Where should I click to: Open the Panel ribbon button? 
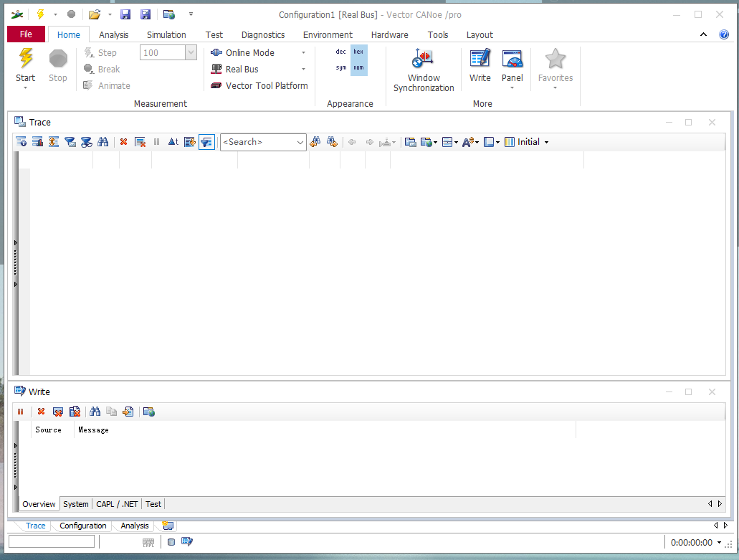(512, 68)
